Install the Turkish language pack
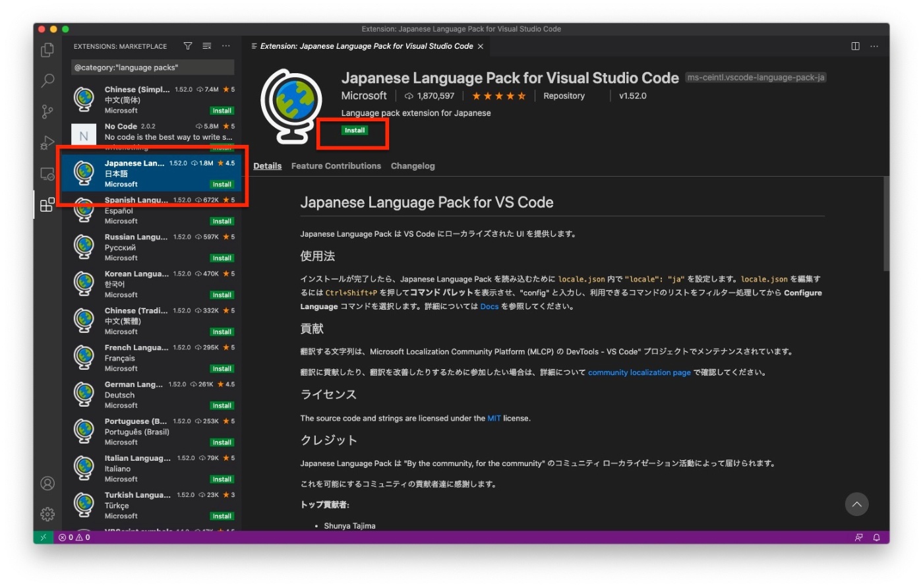 [222, 517]
